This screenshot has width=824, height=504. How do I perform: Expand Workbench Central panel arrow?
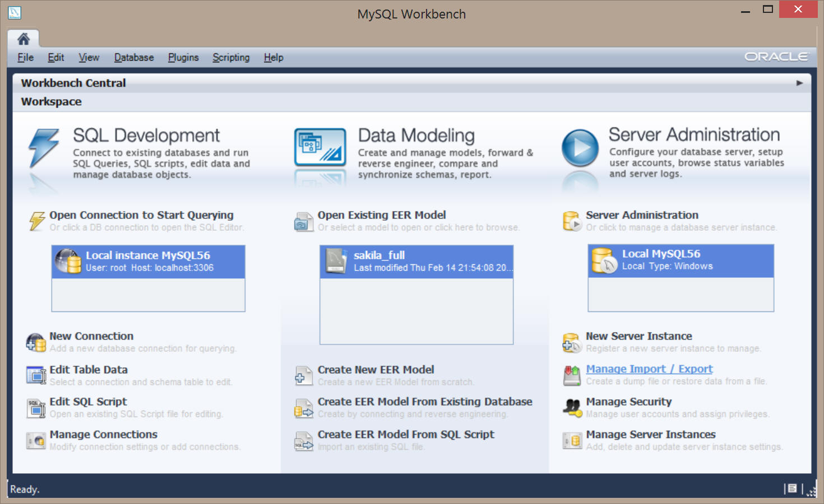click(799, 83)
